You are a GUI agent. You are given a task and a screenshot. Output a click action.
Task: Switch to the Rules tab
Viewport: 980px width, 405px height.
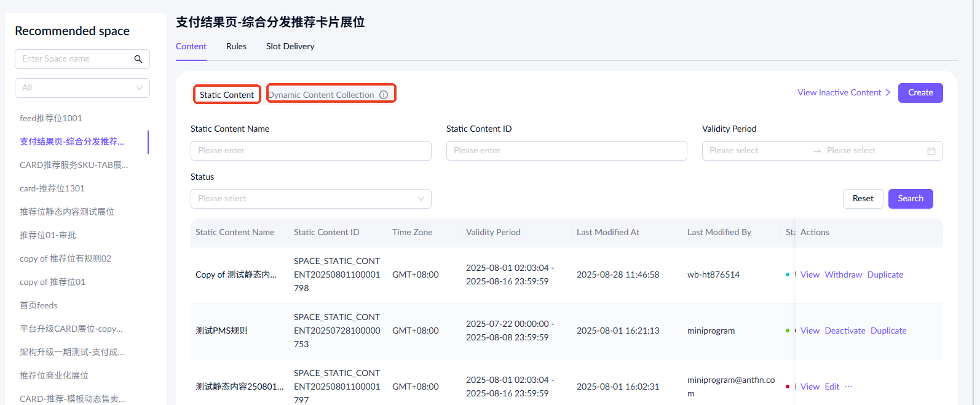click(x=236, y=46)
